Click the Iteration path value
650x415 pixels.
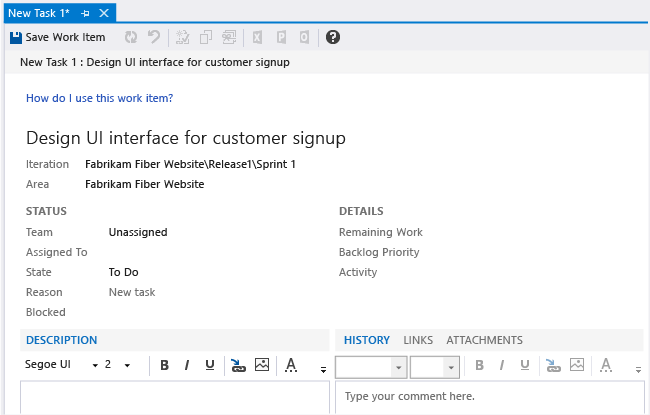(190, 164)
